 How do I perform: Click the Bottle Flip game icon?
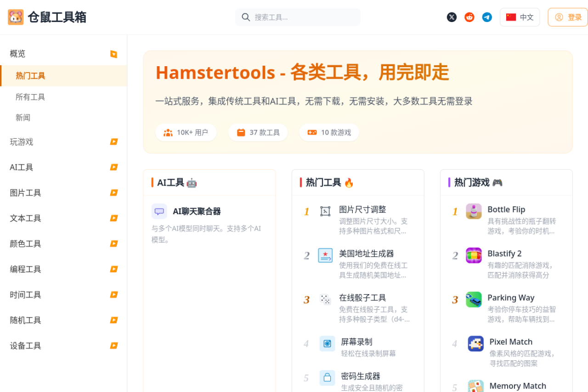click(x=474, y=211)
